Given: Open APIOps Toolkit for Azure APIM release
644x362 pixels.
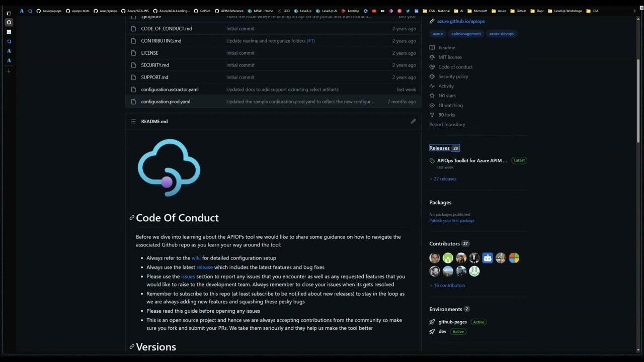Looking at the screenshot, I should [472, 161].
